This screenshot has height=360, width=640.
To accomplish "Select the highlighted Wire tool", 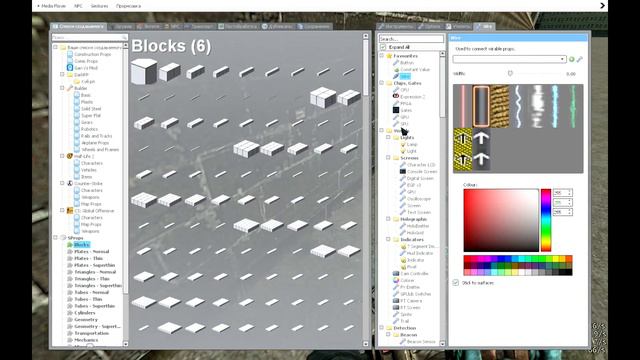I will click(x=404, y=76).
